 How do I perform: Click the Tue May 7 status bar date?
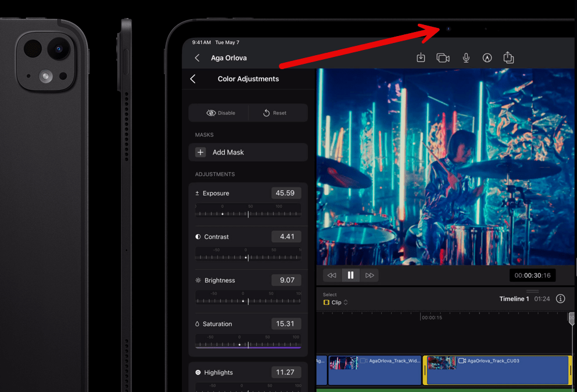pyautogui.click(x=227, y=42)
